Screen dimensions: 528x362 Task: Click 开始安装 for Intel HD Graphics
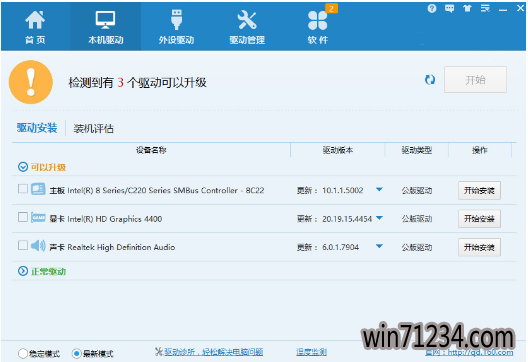(479, 219)
